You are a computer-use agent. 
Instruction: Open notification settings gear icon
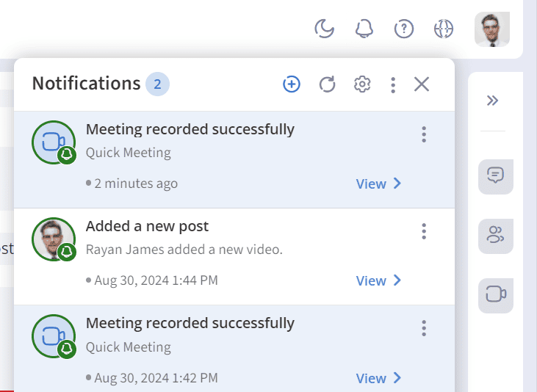[x=361, y=84]
